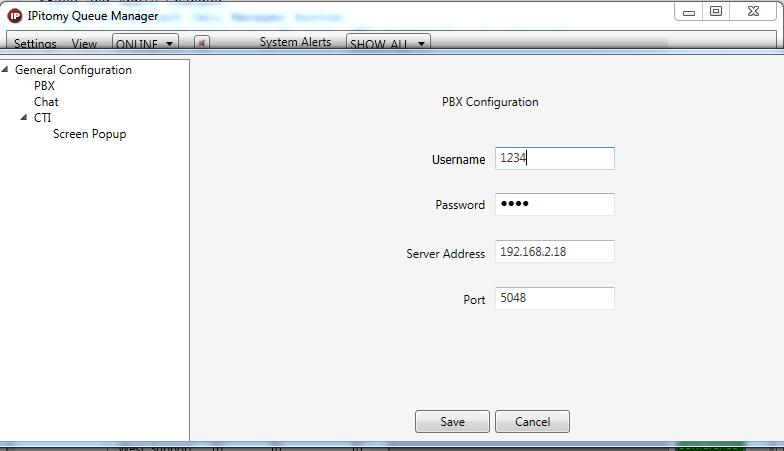784x451 pixels.
Task: Select Chat in the configuration tree
Action: [46, 102]
